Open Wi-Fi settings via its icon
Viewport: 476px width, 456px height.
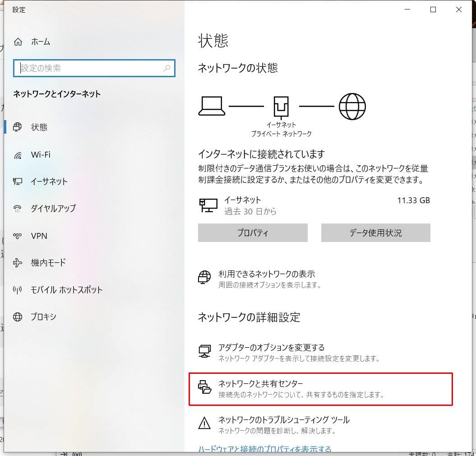pos(18,155)
